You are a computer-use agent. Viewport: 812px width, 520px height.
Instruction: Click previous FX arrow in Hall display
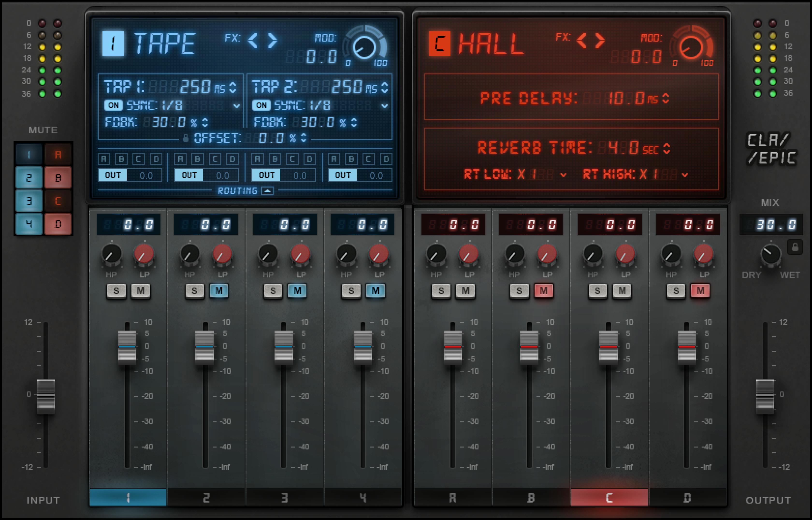pos(581,41)
